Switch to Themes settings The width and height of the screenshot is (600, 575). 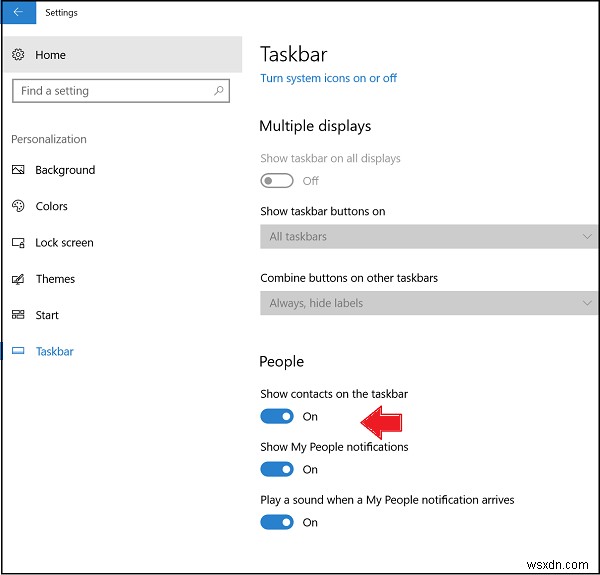(x=55, y=279)
